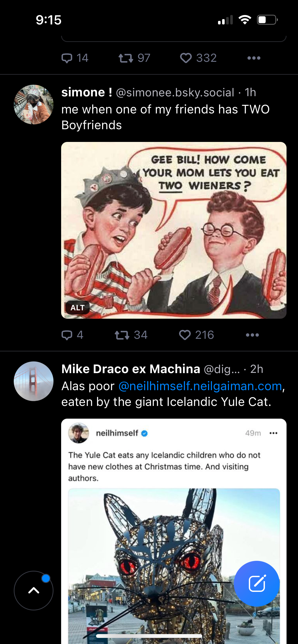
Task: Open more options for the top post
Action: pyautogui.click(x=254, y=58)
